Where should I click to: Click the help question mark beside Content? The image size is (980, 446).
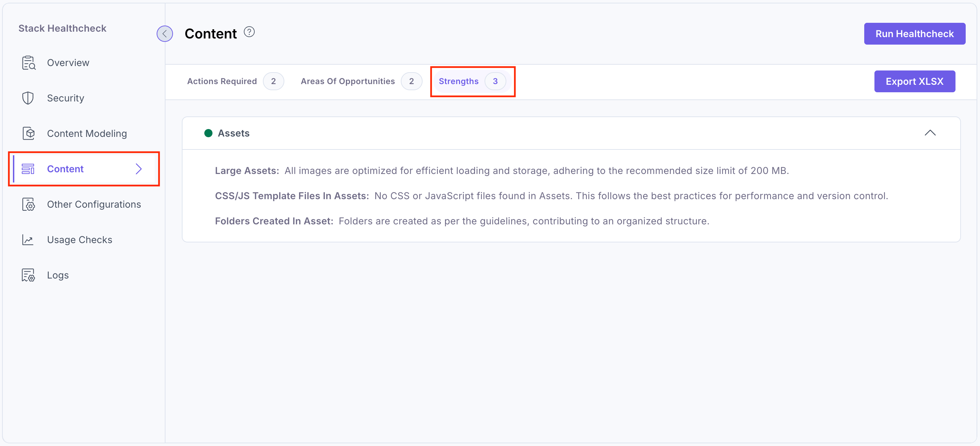pos(249,32)
